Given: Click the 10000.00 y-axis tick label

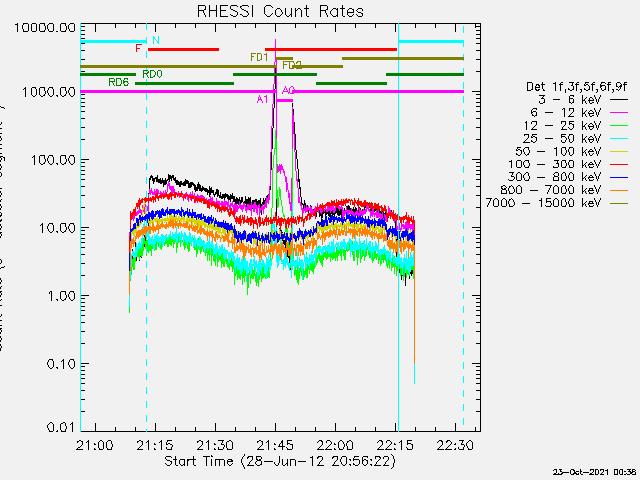Looking at the screenshot, I should point(45,28).
